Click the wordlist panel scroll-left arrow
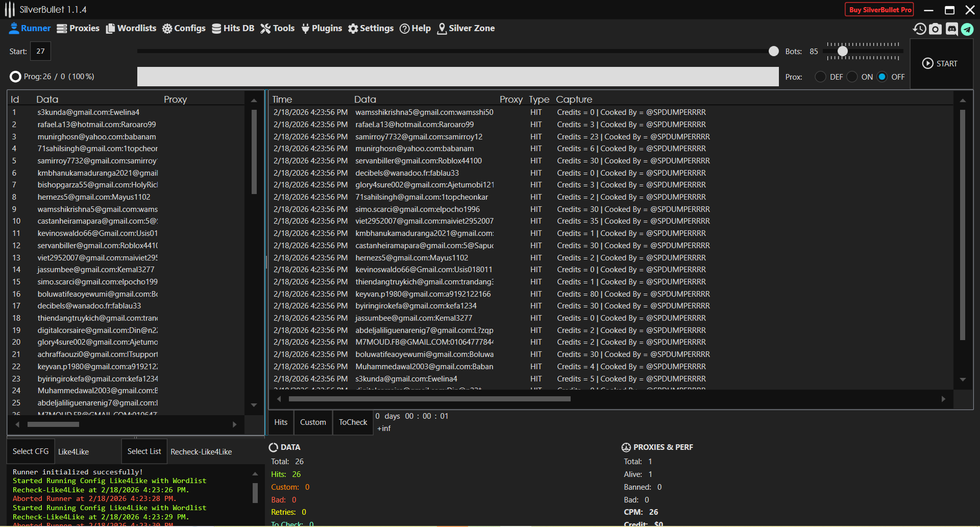 tap(17, 424)
